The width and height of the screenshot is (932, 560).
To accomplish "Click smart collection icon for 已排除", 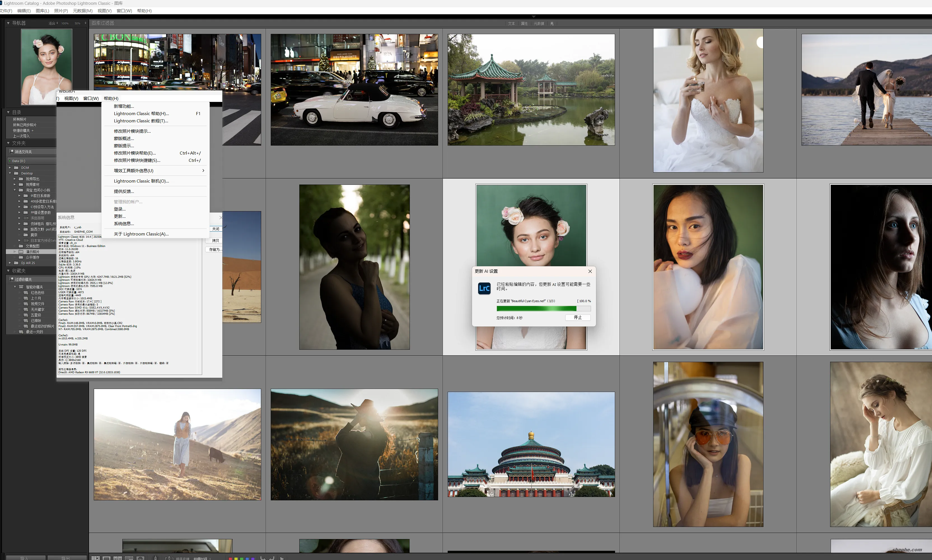I will [x=26, y=320].
